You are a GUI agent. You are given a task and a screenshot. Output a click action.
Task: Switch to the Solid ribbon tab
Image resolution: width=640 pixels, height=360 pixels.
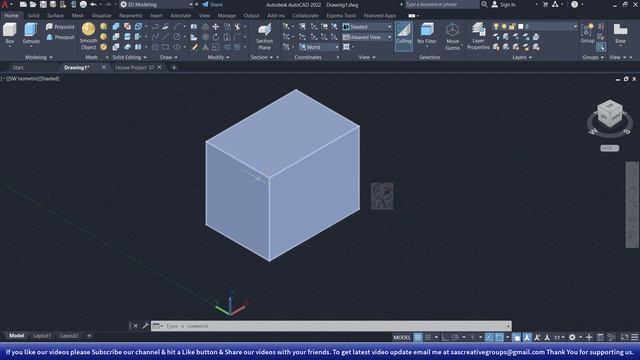click(x=33, y=16)
